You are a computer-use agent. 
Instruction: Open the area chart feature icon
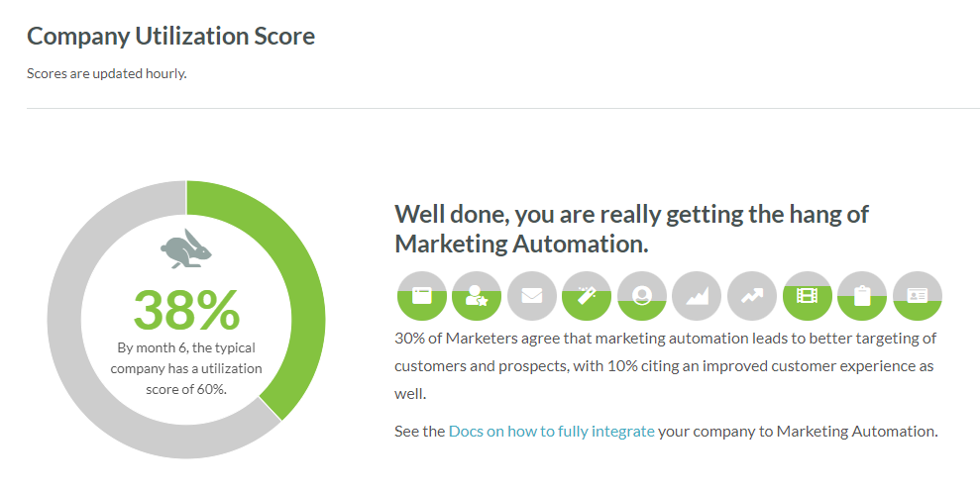pyautogui.click(x=697, y=296)
